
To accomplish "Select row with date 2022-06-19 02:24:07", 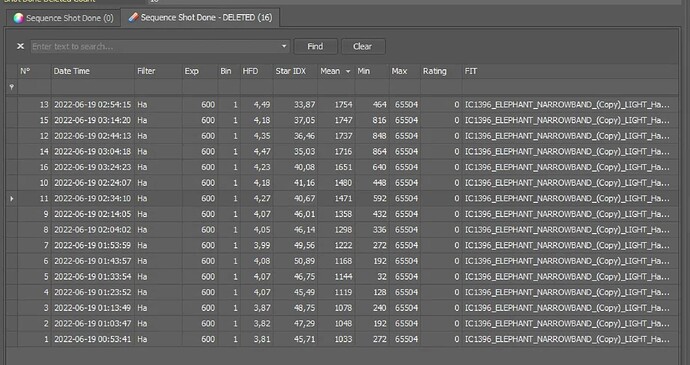I will 342,183.
